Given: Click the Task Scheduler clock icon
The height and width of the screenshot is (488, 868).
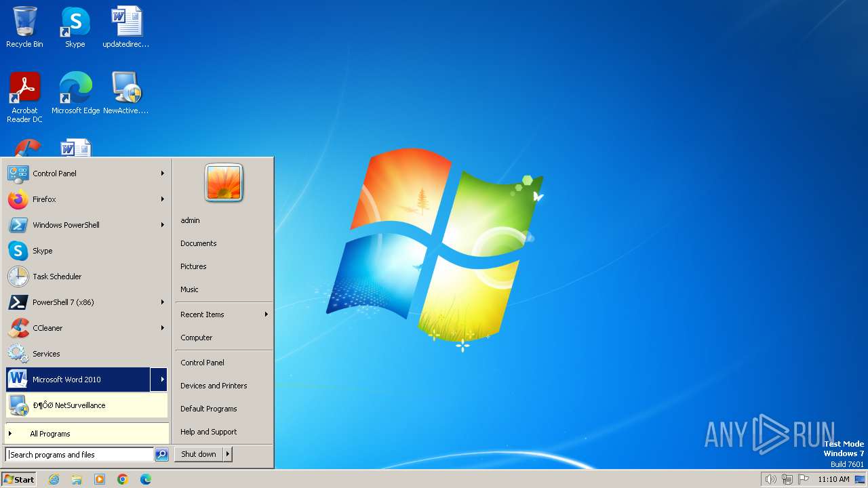Looking at the screenshot, I should 18,277.
